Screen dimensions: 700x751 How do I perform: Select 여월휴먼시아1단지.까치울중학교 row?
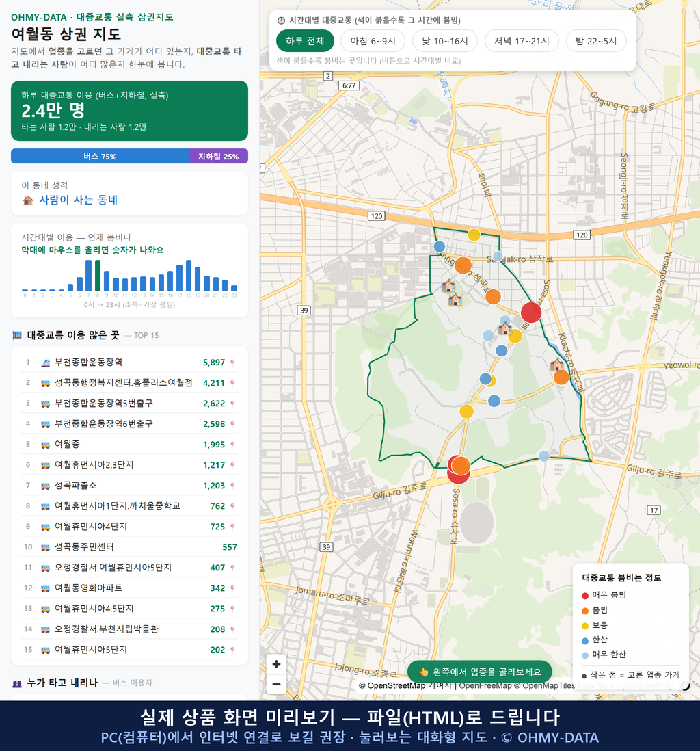click(x=129, y=506)
